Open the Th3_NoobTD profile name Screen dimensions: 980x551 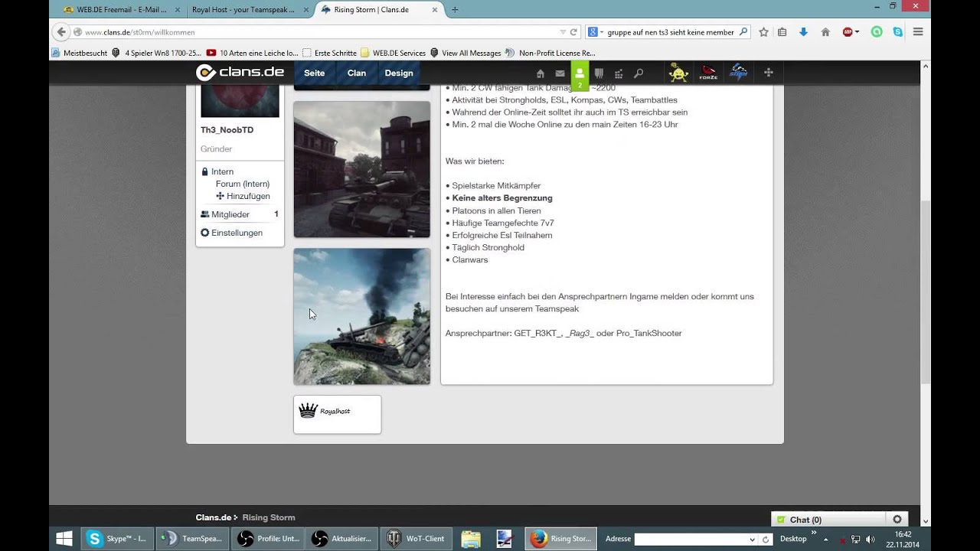(227, 130)
